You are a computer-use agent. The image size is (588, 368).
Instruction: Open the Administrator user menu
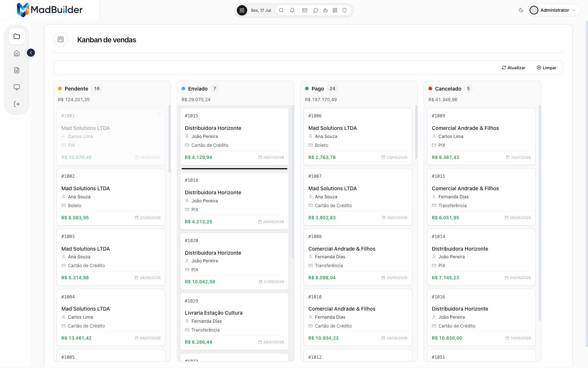(554, 10)
